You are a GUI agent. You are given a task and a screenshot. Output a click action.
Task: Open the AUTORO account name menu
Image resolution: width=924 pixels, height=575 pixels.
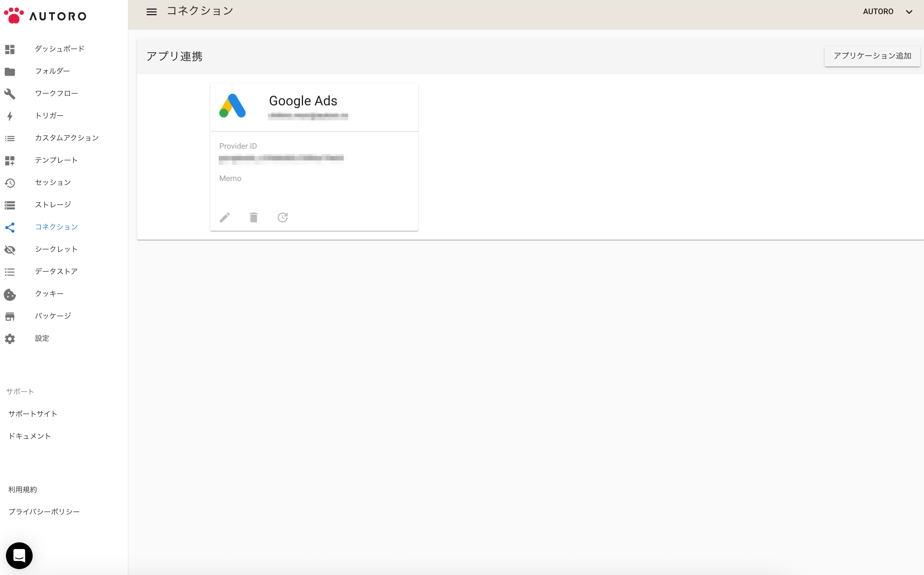tap(878, 12)
